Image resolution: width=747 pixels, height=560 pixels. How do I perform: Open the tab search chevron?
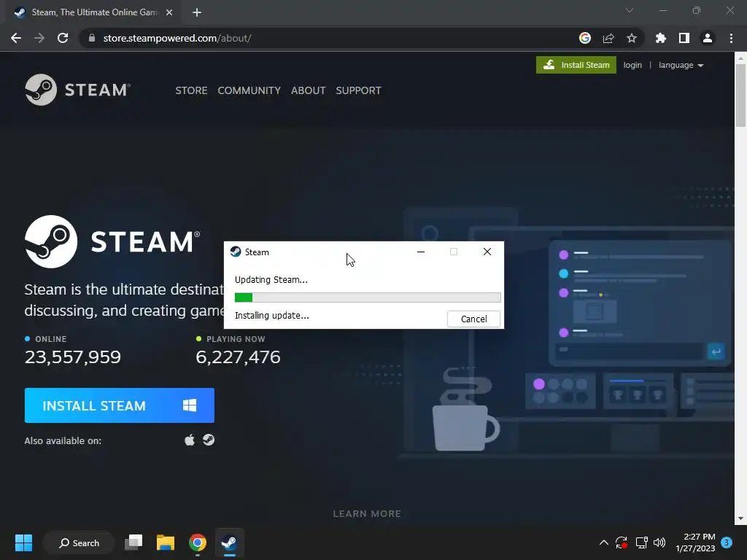630,10
